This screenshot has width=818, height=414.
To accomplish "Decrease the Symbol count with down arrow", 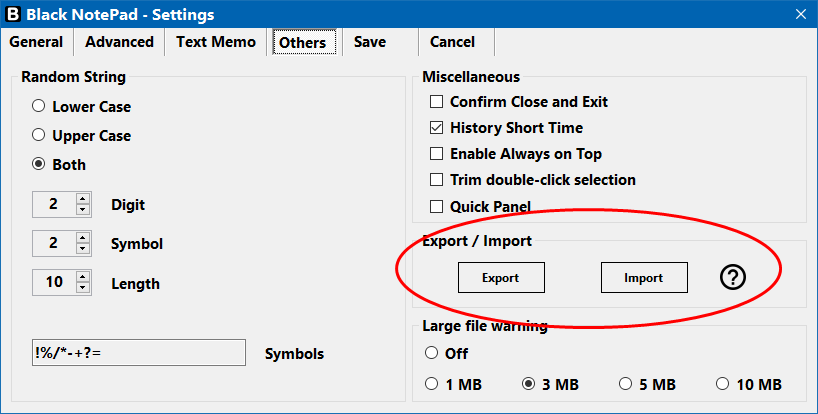I will (x=82, y=249).
